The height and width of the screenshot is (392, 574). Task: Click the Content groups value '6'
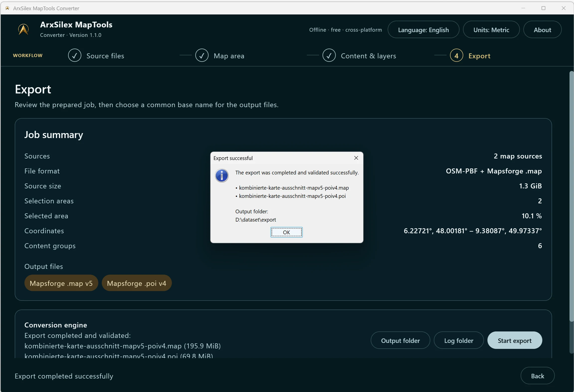[540, 246]
